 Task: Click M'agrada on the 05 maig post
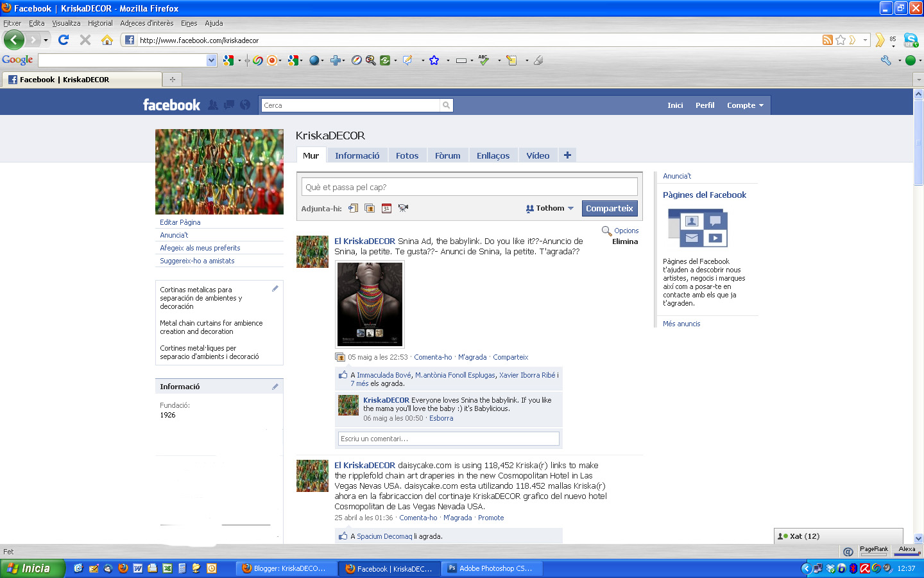[x=472, y=357]
